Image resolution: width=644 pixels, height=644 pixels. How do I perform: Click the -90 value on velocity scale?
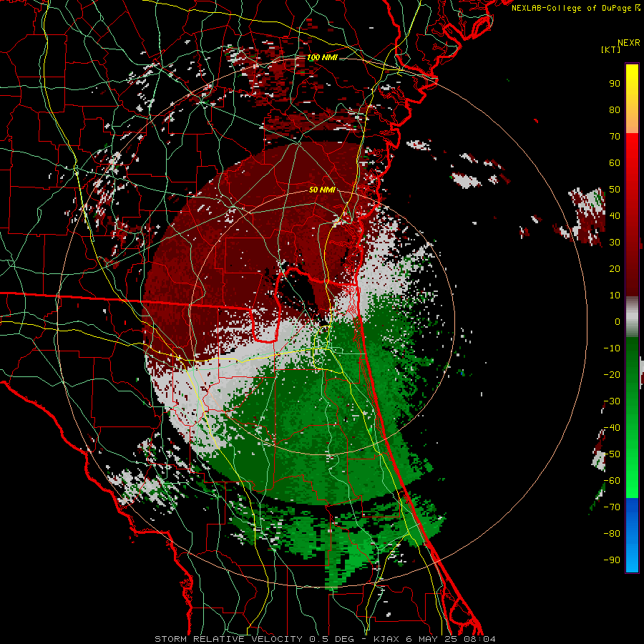point(612,560)
